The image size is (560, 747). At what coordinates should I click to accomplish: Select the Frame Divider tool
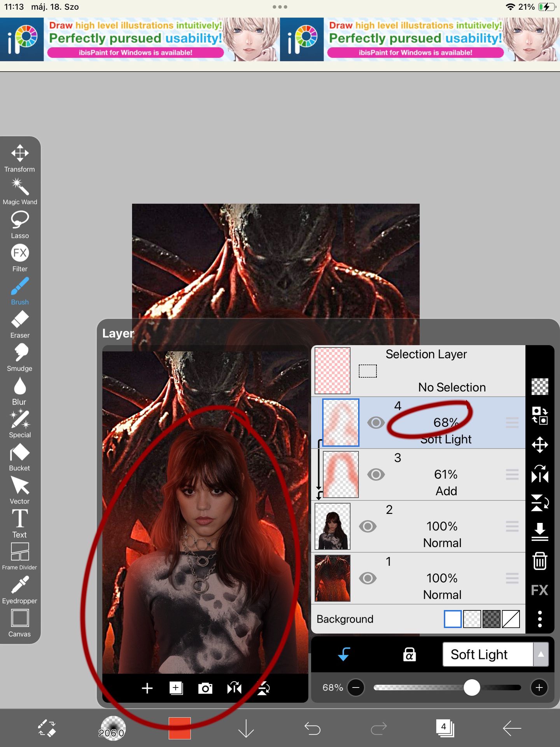tap(20, 557)
